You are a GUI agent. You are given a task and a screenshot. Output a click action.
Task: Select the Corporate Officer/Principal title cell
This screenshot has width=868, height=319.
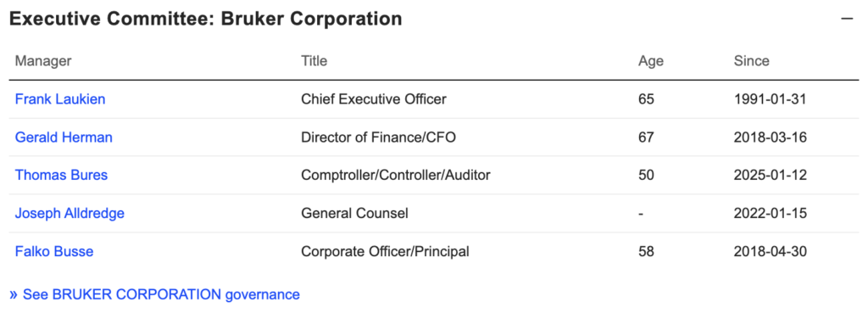coord(386,251)
